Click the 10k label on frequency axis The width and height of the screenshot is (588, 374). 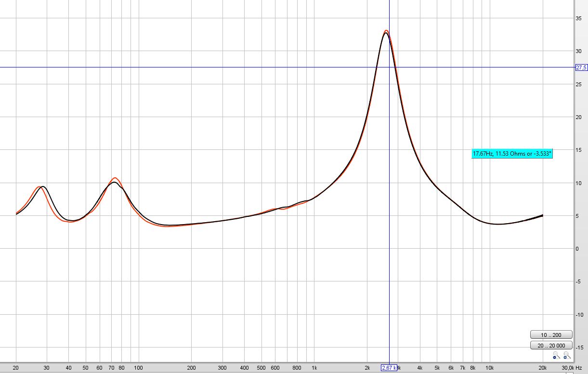click(x=489, y=368)
